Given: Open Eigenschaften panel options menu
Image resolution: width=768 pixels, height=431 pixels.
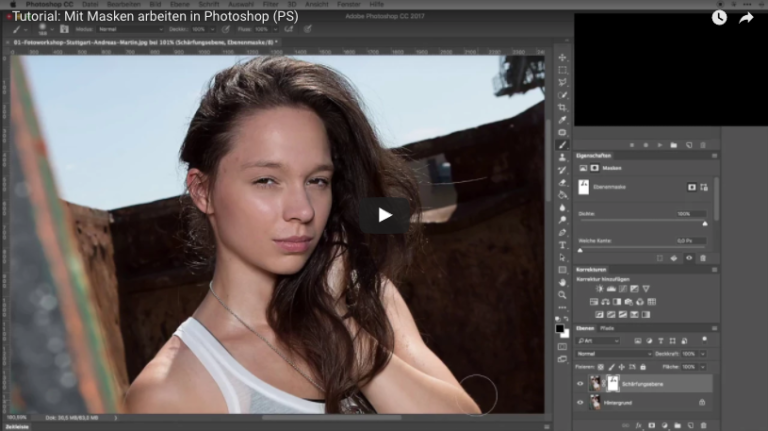Looking at the screenshot, I should point(714,156).
